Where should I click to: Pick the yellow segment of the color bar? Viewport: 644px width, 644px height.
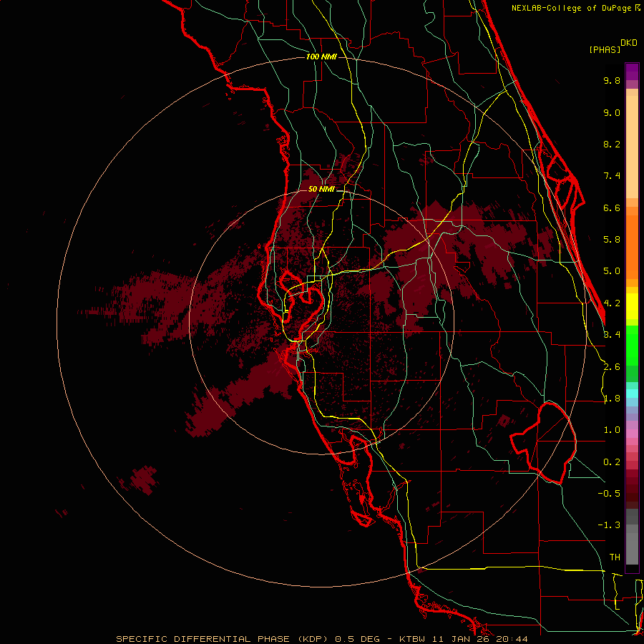point(632,306)
